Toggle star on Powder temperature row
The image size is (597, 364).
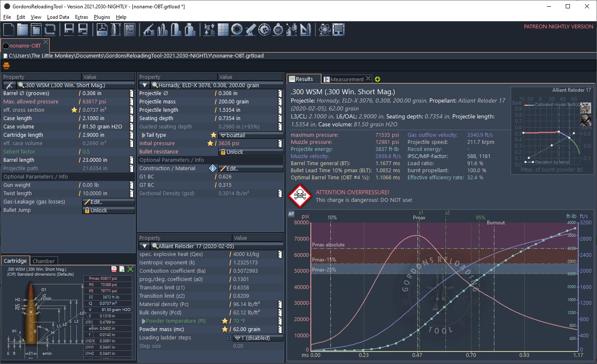[x=225, y=321]
